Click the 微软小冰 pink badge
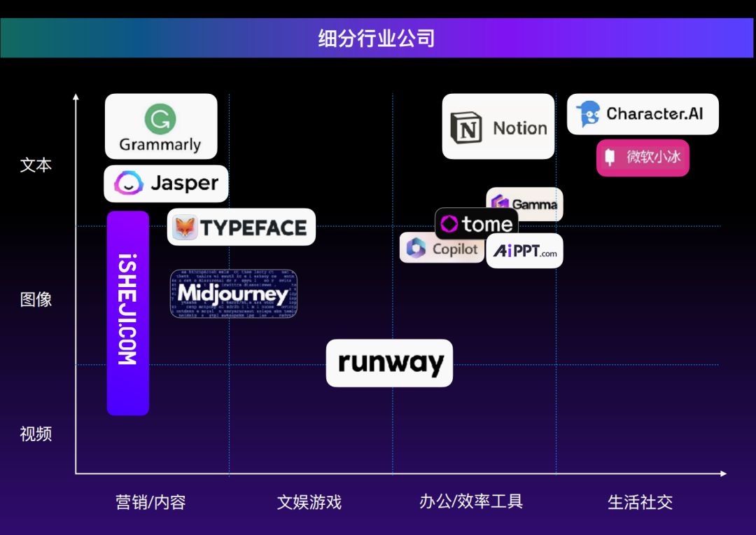Screen dimensions: 756x535 (643, 158)
